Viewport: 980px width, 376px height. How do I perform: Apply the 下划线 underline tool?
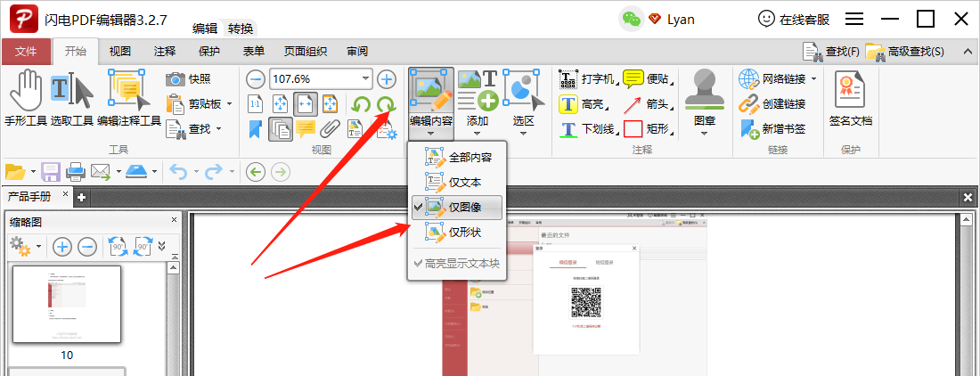point(586,128)
